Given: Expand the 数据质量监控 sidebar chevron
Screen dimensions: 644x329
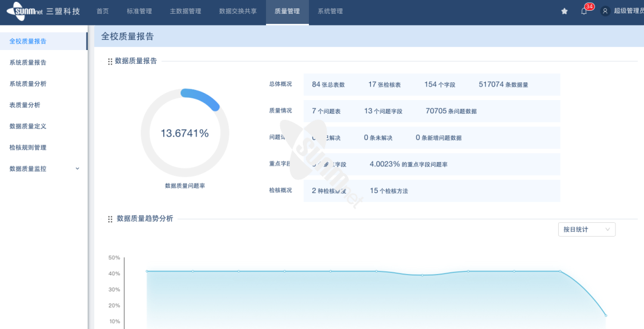Looking at the screenshot, I should 77,169.
